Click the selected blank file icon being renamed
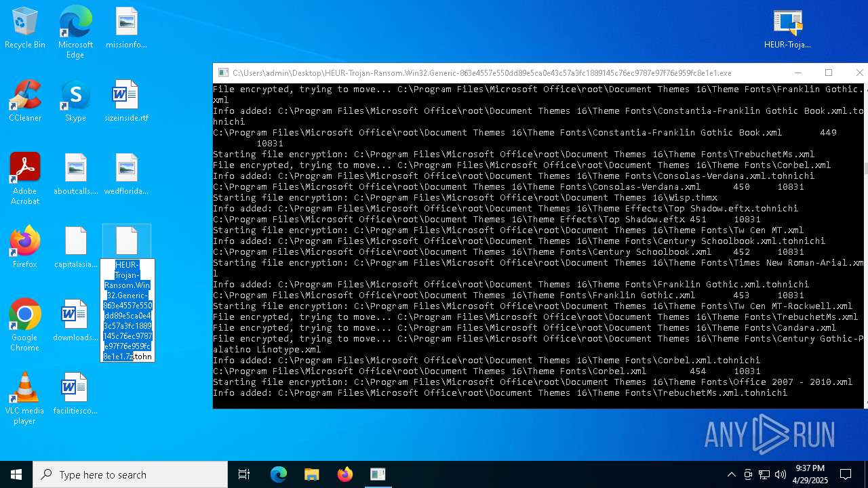Screen dimensions: 868x488 (x=127, y=241)
